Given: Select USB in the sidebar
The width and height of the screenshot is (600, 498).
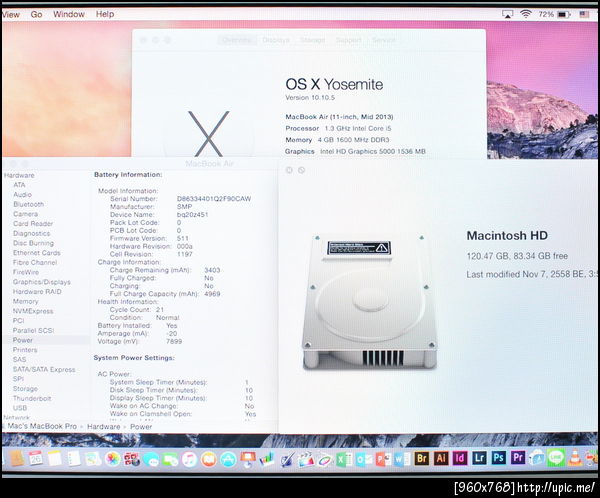Looking at the screenshot, I should coord(20,408).
